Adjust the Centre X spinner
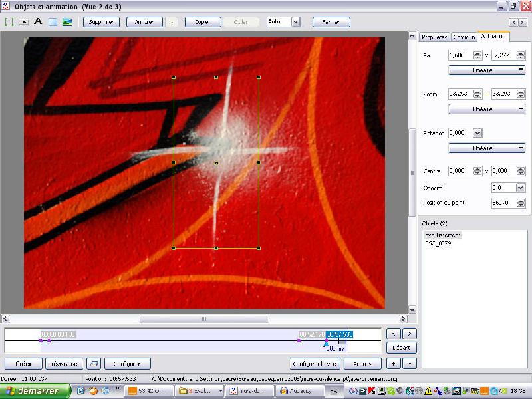This screenshot has width=532, height=399. 477,171
